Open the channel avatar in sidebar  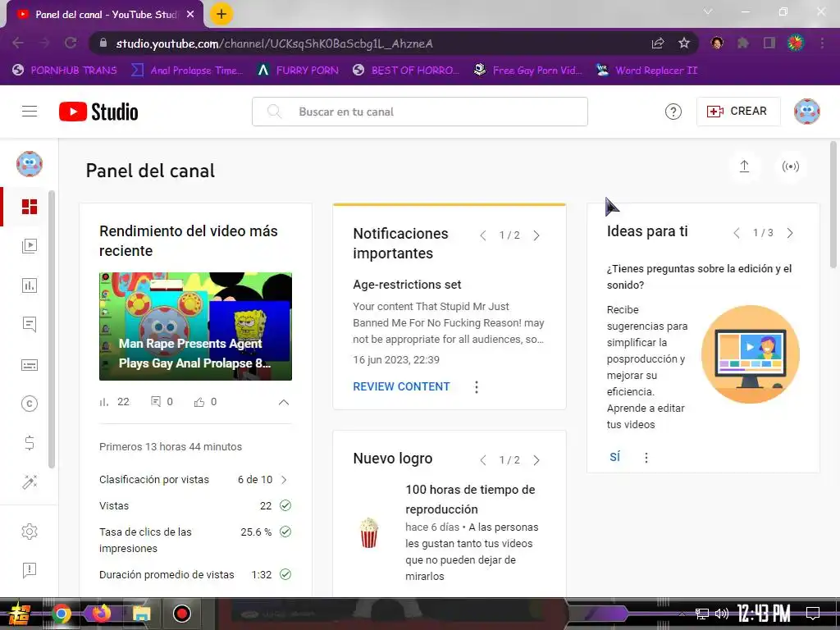(x=30, y=164)
